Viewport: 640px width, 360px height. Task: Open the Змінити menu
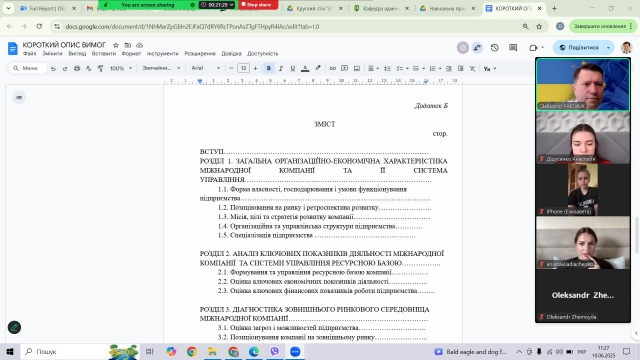point(52,54)
